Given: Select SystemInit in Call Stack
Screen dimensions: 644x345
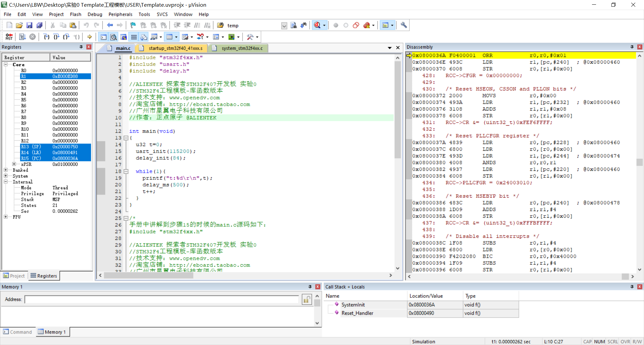Looking at the screenshot, I should [x=353, y=305].
